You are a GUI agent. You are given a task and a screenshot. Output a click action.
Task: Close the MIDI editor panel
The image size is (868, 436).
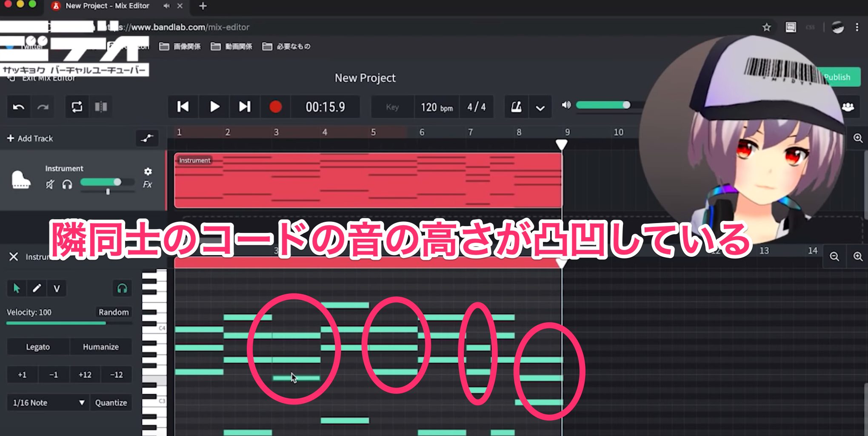point(14,257)
